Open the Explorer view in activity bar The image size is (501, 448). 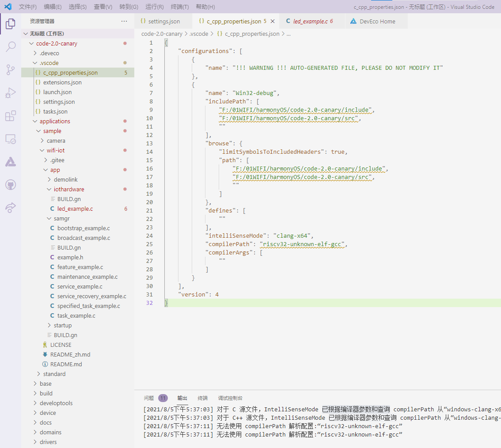click(11, 24)
